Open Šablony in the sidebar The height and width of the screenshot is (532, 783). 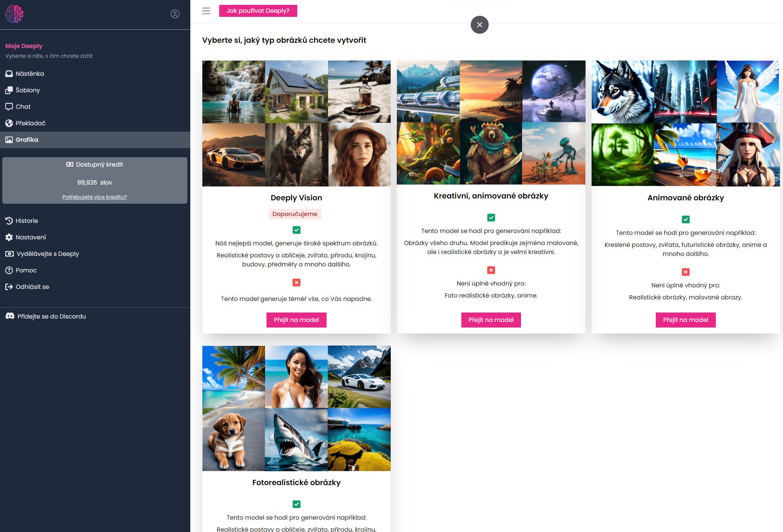(x=95, y=90)
